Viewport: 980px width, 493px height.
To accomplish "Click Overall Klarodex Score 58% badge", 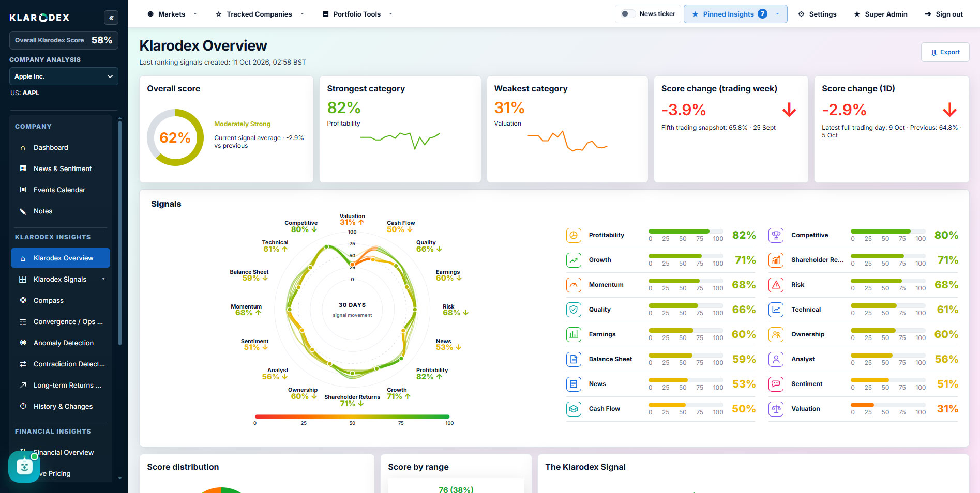I will tap(64, 40).
